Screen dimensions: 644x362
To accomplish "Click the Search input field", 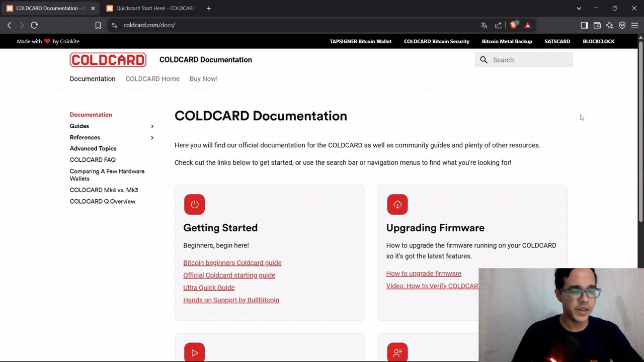I will [524, 60].
